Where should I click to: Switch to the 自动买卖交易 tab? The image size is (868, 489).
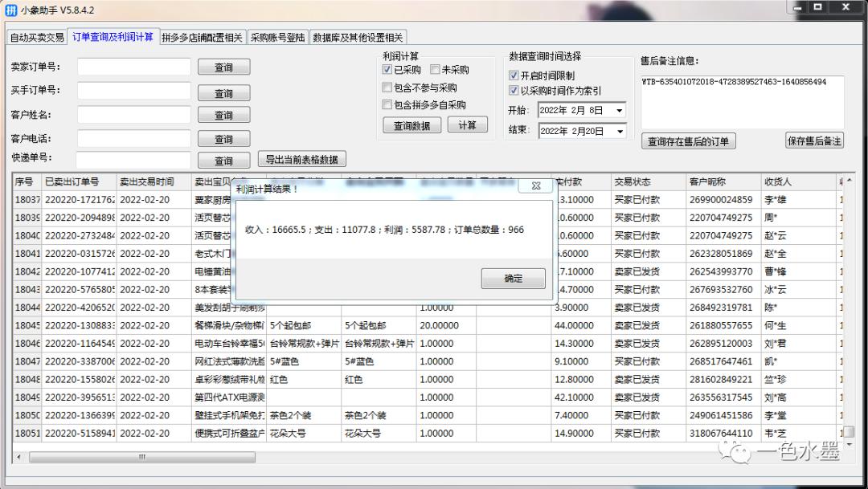39,36
